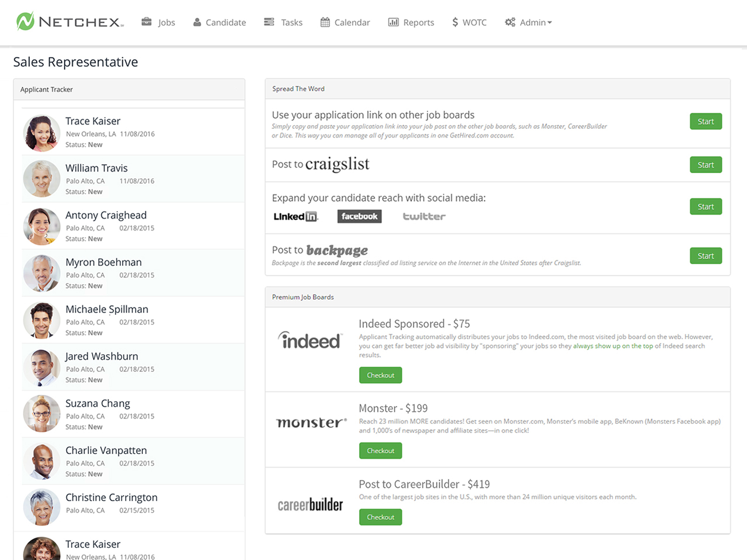Screen dimensions: 747x560
Task: Click the WOTC dollar sign icon
Action: point(455,22)
